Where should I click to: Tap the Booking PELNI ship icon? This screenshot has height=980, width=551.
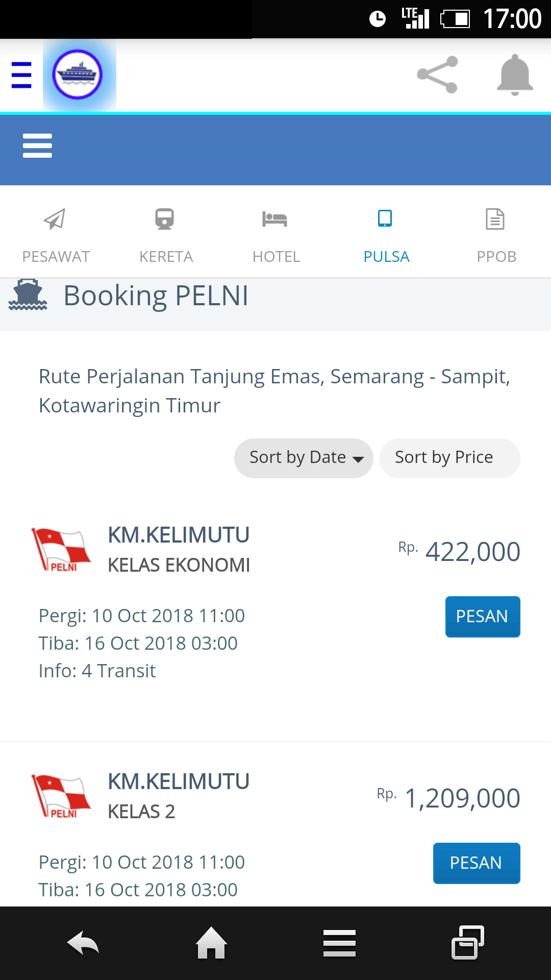[x=28, y=295]
